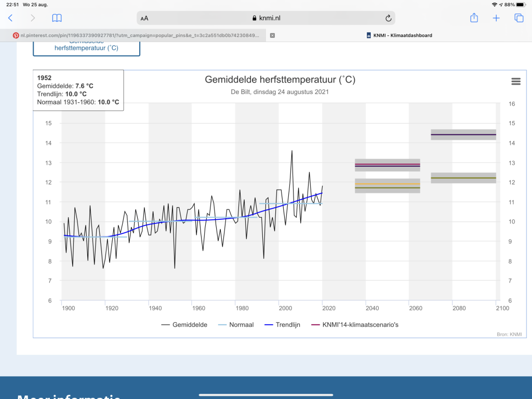Go back with Safari's back arrow
532x399 pixels.
[10, 18]
